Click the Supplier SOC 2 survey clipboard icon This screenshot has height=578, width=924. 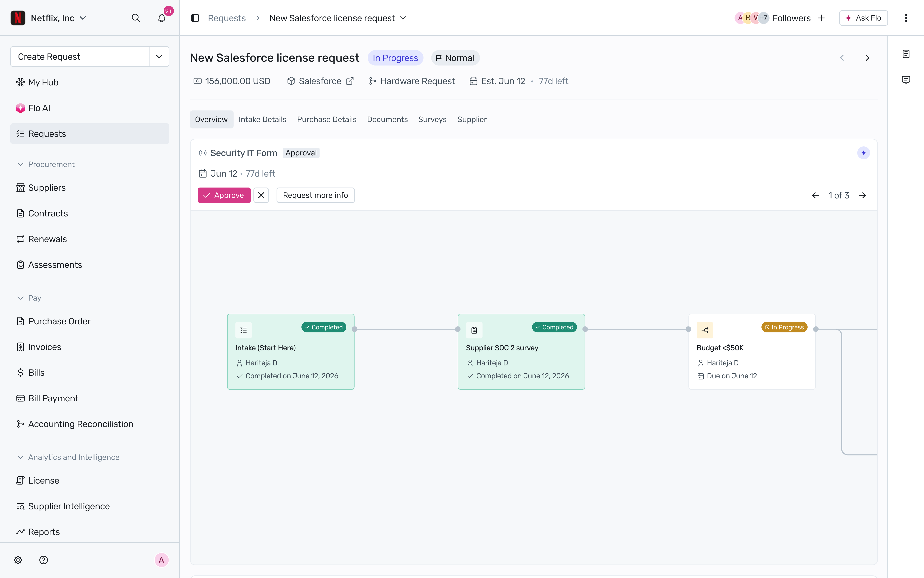coord(474,330)
